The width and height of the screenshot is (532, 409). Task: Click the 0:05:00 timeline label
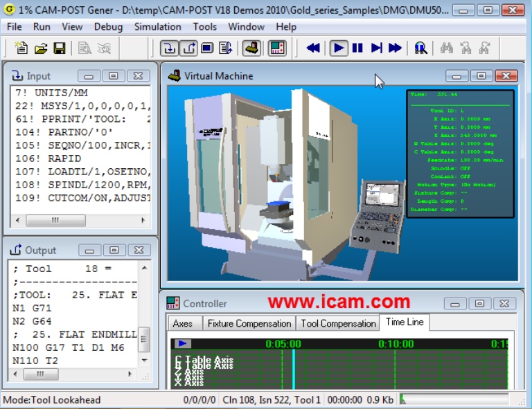click(x=283, y=344)
